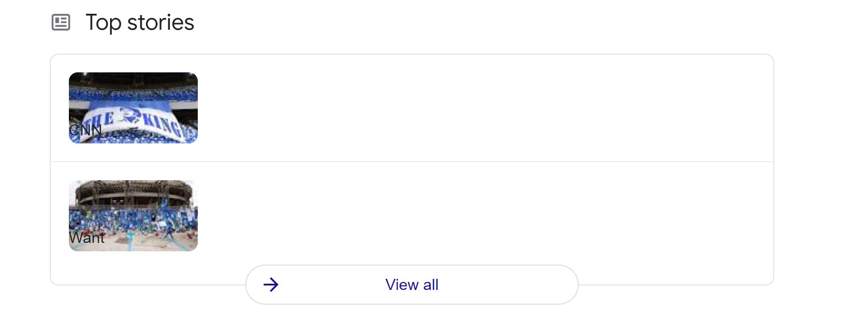Click the stadium memorial thumbnail image
The height and width of the screenshot is (317, 868).
[133, 216]
